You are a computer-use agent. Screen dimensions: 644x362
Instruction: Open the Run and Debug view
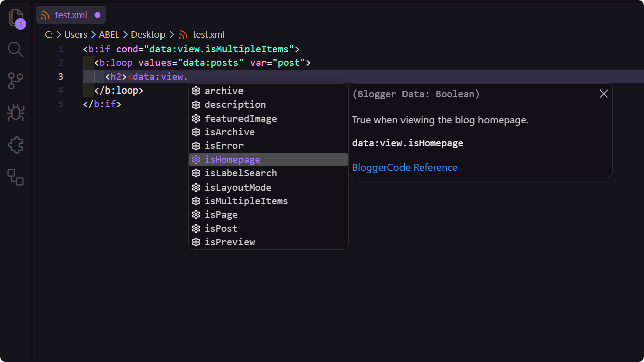[x=16, y=113]
